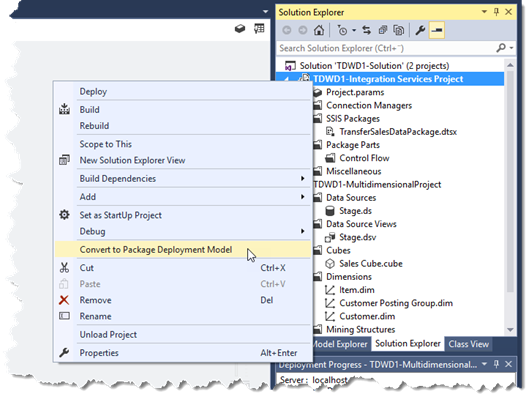Screen dimensions: 529x405
Task: Select TDWD1-MultidimensionalProject node
Action: 377,184
